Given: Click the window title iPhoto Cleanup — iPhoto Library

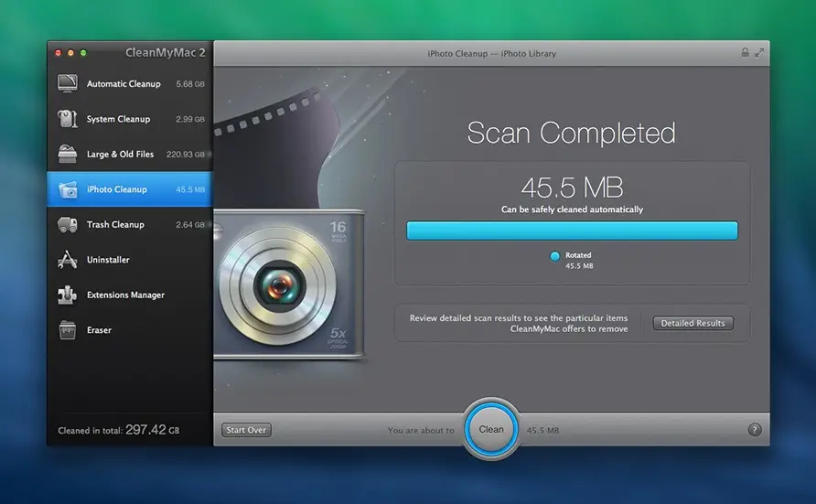Looking at the screenshot, I should (x=492, y=54).
